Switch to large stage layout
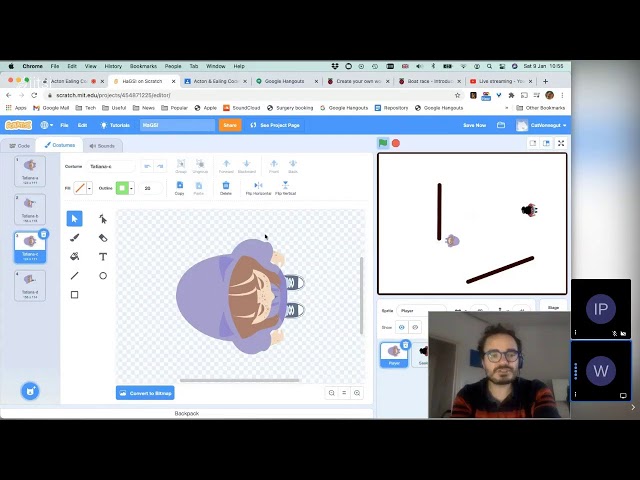The width and height of the screenshot is (640, 480). (546, 143)
